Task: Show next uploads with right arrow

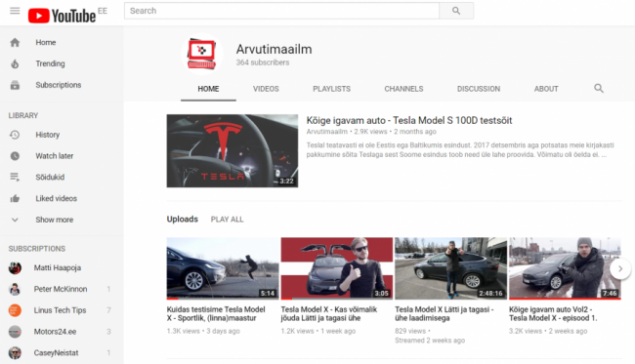Action: tap(620, 268)
